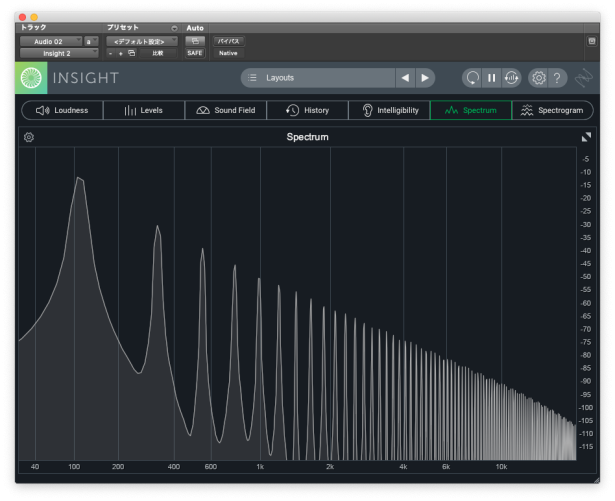This screenshot has height=501, width=615.
Task: Click the iZotope Insight logo icon
Action: click(x=31, y=78)
